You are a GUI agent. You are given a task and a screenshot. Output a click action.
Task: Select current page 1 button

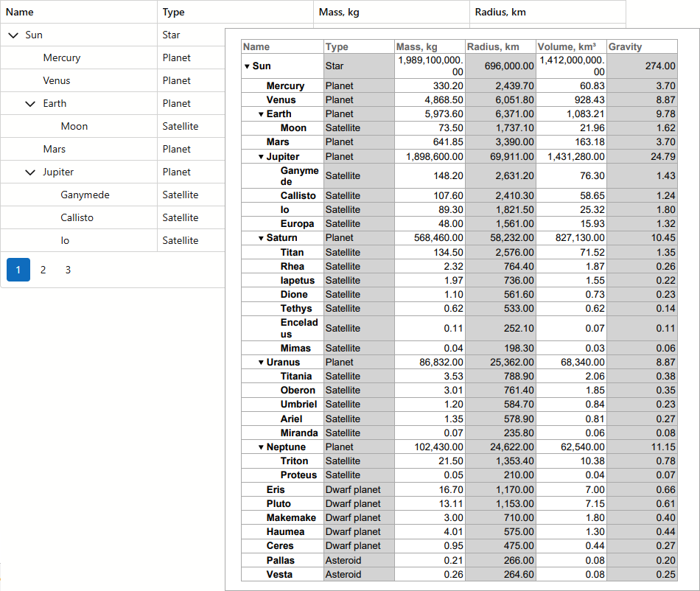click(x=18, y=270)
